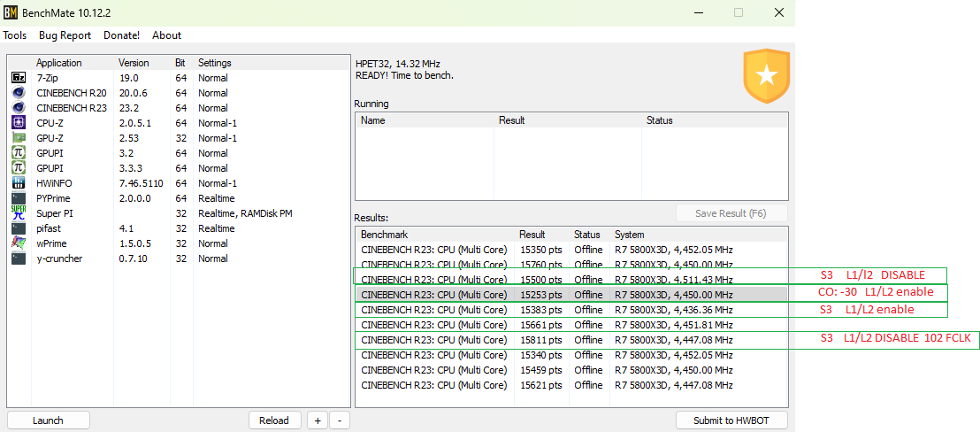Select the GPU-Z icon
Viewport: 980px width, 432px height.
pos(18,137)
